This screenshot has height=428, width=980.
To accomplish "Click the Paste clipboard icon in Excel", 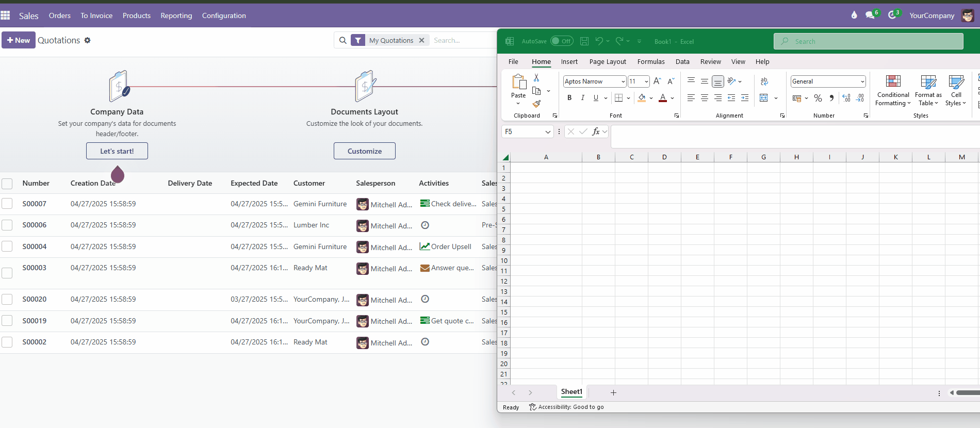I will [518, 81].
